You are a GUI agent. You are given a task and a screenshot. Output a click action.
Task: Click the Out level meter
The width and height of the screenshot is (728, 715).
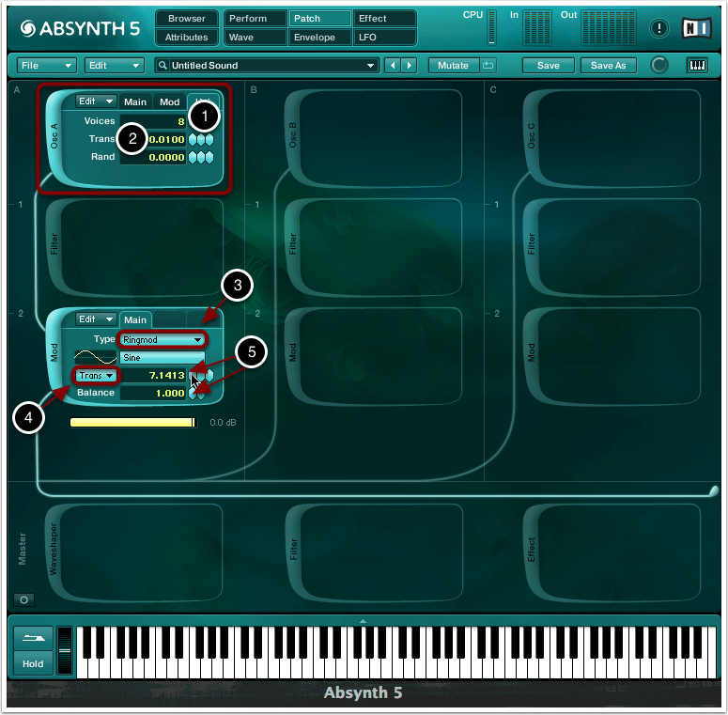tap(609, 28)
